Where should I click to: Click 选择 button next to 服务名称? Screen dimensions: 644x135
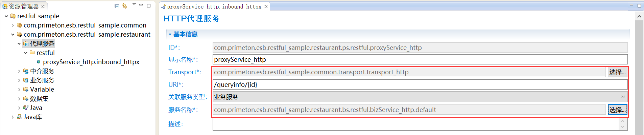coord(617,110)
